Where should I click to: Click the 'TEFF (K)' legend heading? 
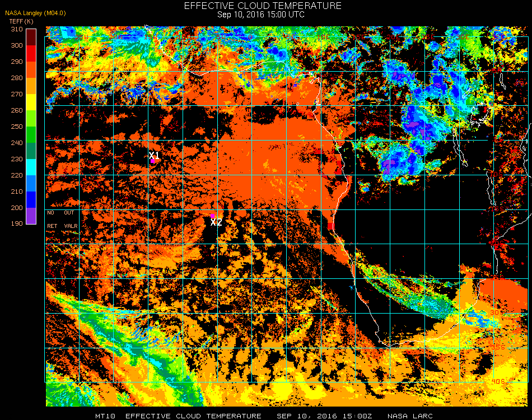[21, 21]
